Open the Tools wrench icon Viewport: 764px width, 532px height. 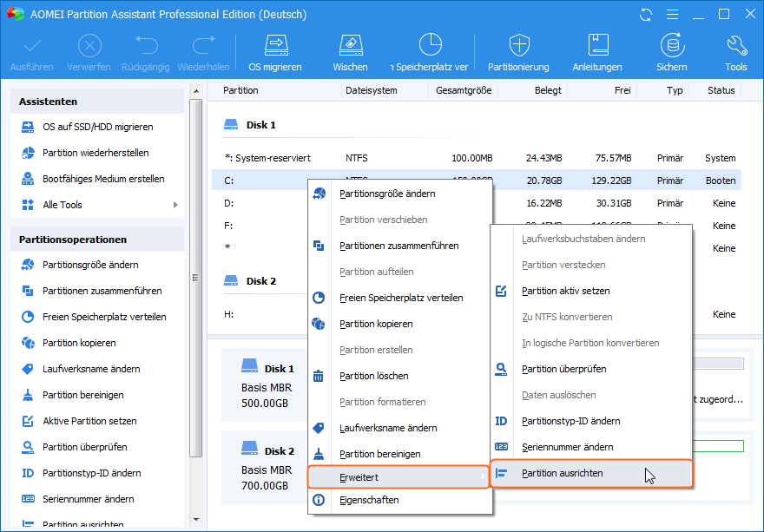(736, 45)
